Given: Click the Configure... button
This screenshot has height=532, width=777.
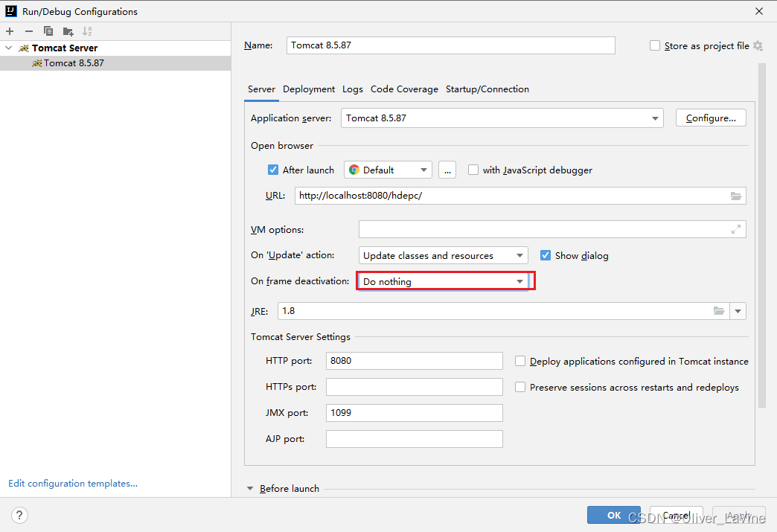Looking at the screenshot, I should click(x=711, y=118).
